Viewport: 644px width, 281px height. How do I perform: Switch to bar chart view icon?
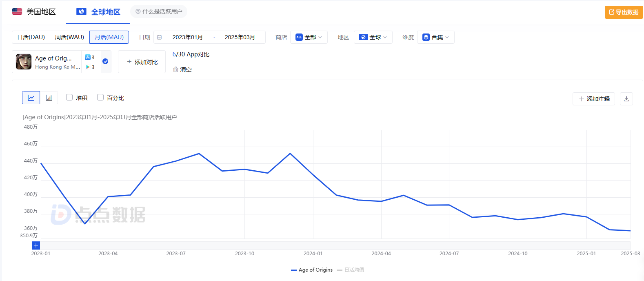(49, 98)
